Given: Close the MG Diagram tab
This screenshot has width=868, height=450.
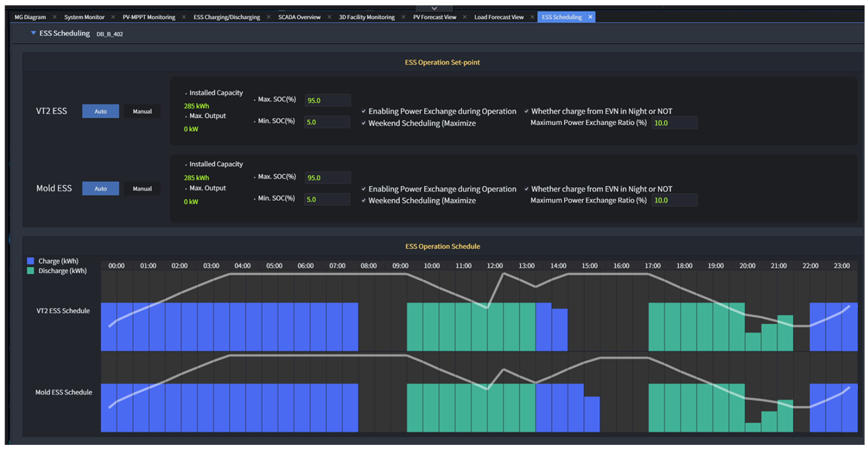Looking at the screenshot, I should click(55, 17).
